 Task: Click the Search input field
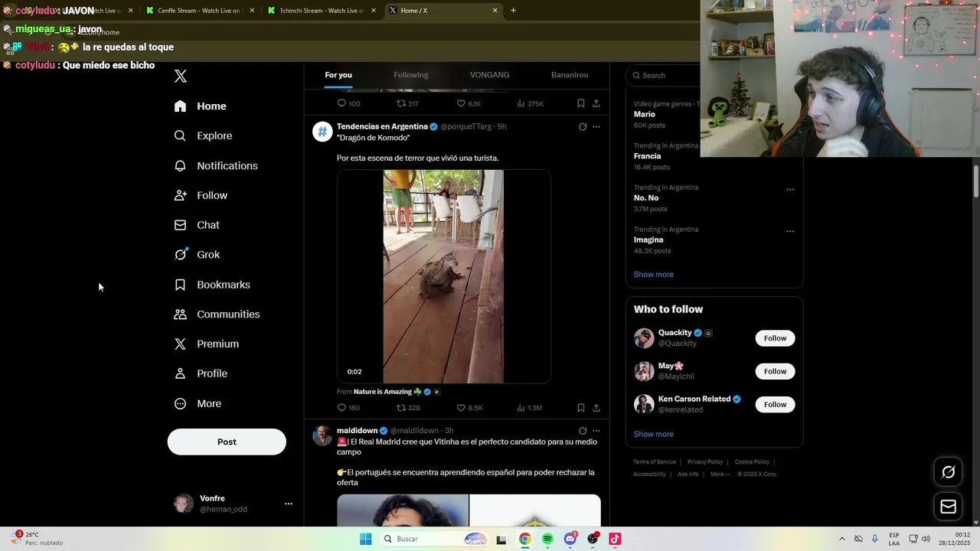[x=664, y=75]
